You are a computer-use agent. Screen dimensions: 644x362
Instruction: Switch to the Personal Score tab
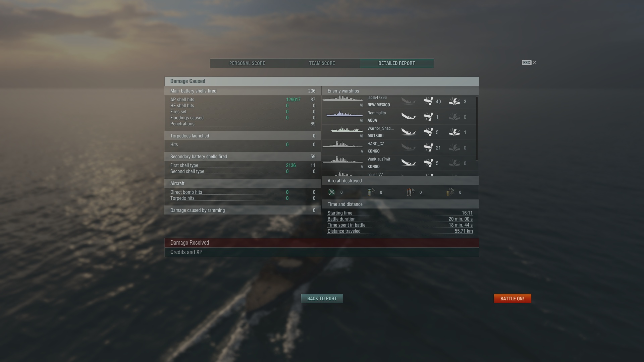coord(247,63)
